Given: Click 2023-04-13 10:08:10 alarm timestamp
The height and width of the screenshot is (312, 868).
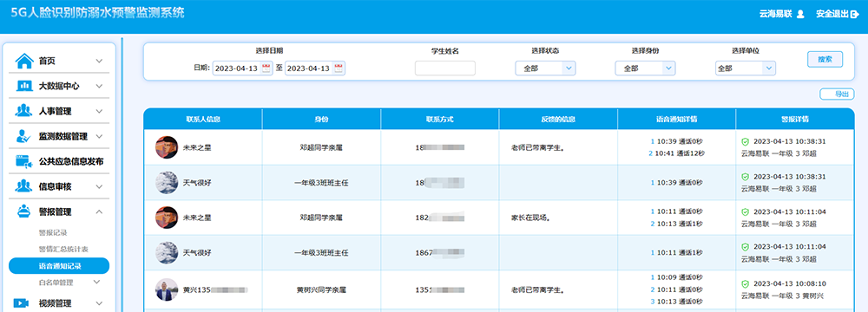Looking at the screenshot, I should click(x=789, y=283).
